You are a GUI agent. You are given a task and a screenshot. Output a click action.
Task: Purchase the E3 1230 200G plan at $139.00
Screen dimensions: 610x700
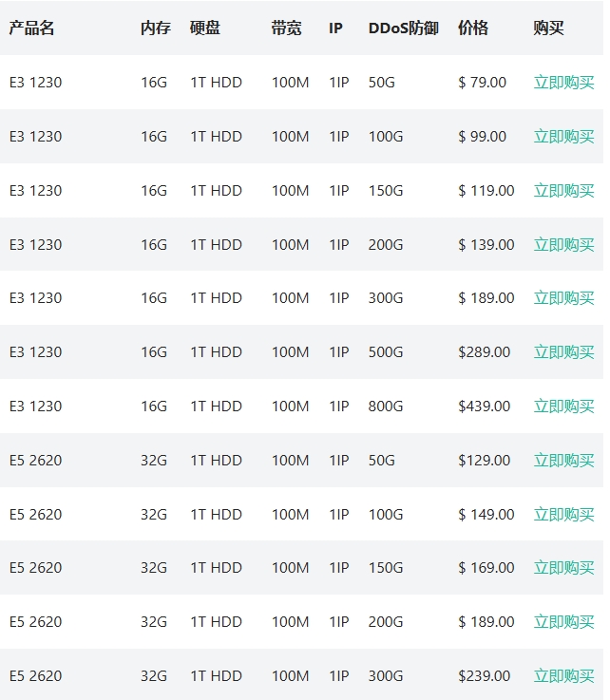[563, 245]
